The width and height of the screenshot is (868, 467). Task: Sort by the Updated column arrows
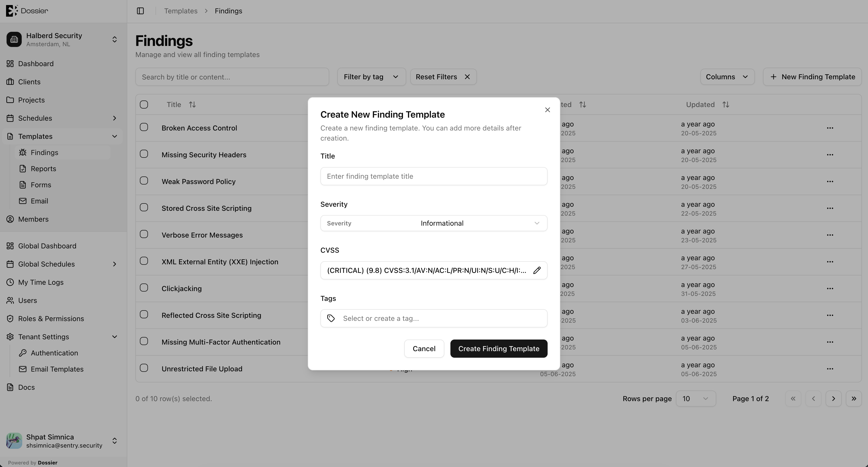pyautogui.click(x=726, y=105)
